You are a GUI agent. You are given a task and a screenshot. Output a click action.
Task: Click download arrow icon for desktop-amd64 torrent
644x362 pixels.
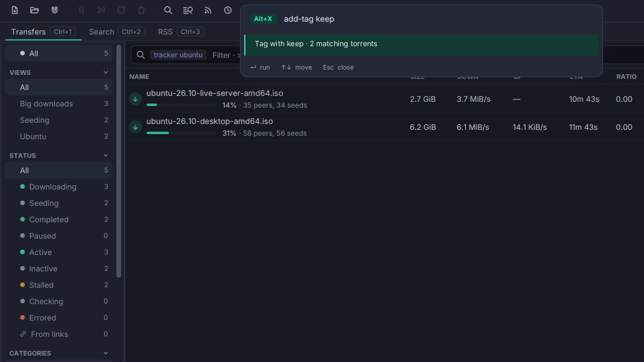tap(136, 127)
